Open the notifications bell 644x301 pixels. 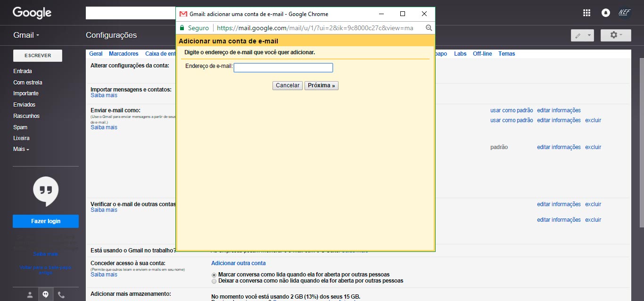606,13
